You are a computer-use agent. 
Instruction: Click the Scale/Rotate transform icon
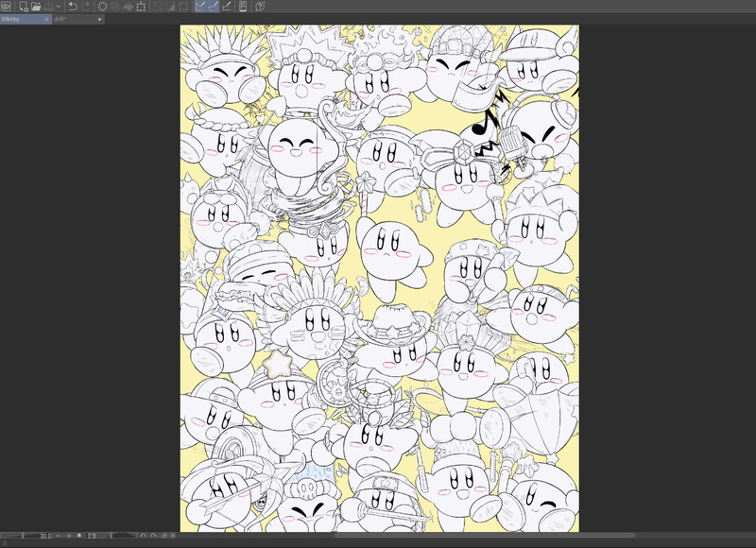141,7
